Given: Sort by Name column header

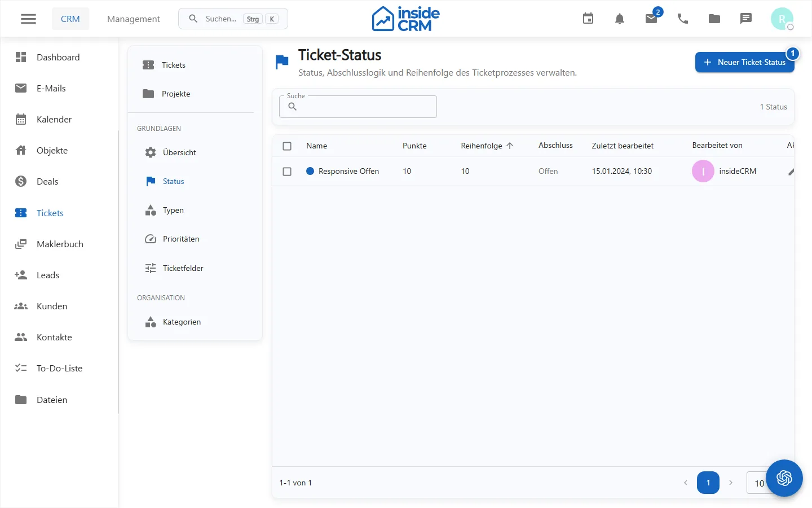Looking at the screenshot, I should click(316, 146).
